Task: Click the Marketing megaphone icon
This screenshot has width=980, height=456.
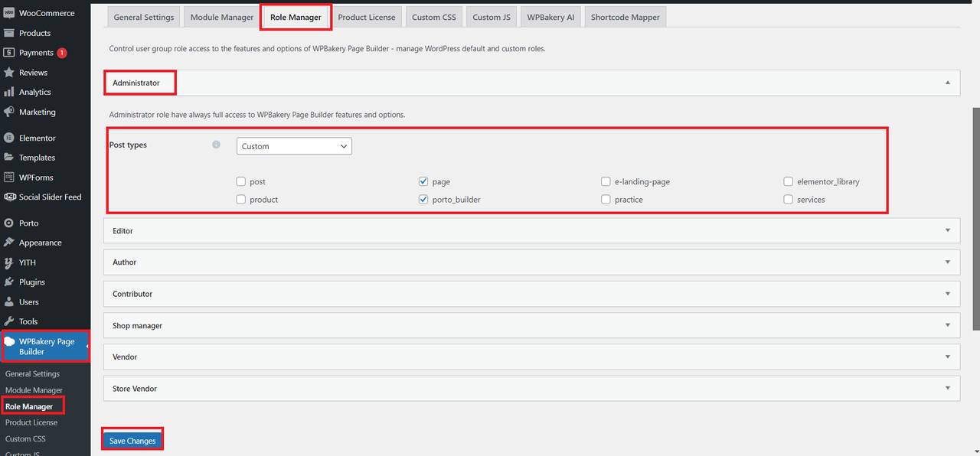Action: (x=9, y=112)
